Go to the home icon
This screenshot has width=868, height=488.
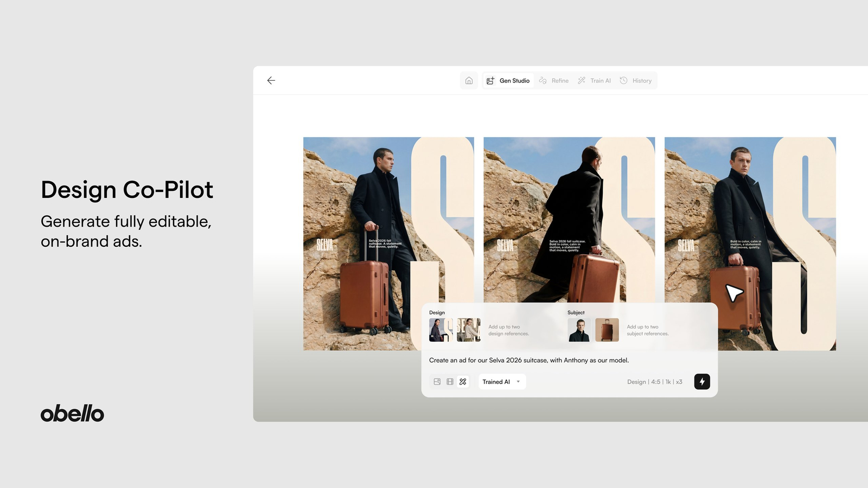tap(469, 80)
